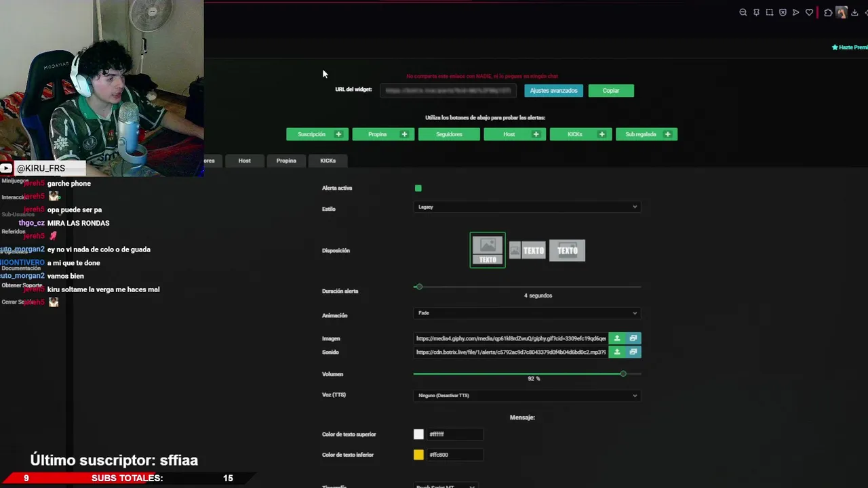Image resolution: width=868 pixels, height=488 pixels.
Task: Click the heart bookmark icon
Action: click(809, 12)
